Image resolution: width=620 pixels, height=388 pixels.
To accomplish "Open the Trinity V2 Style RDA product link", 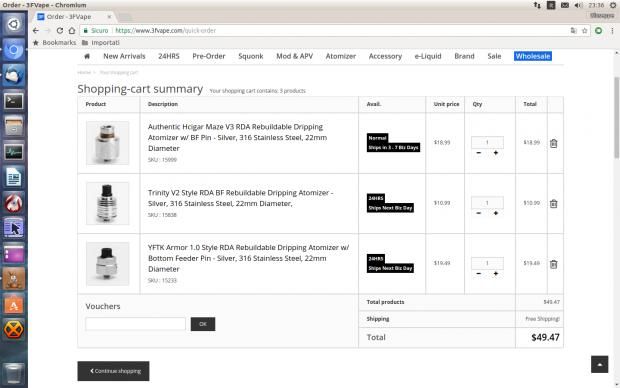I will click(240, 198).
